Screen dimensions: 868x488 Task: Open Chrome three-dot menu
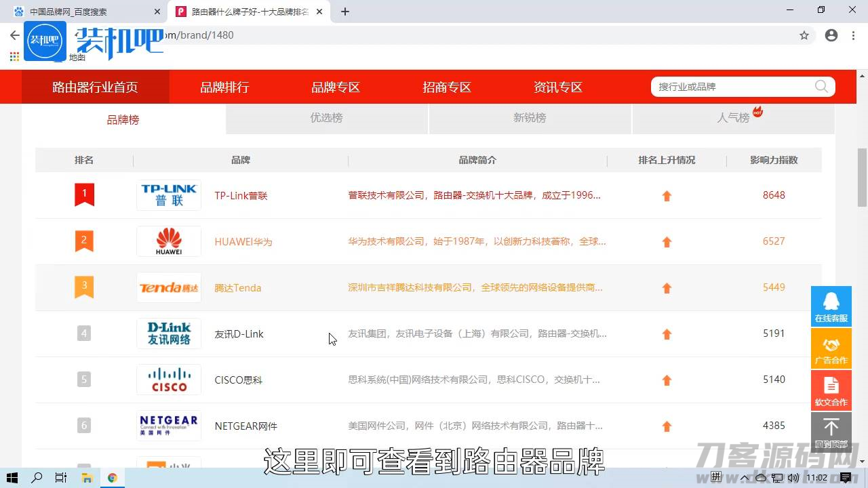click(852, 35)
